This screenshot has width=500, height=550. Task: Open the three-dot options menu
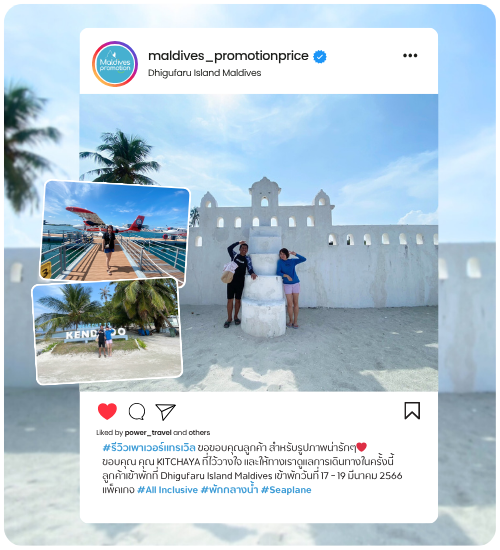(410, 55)
